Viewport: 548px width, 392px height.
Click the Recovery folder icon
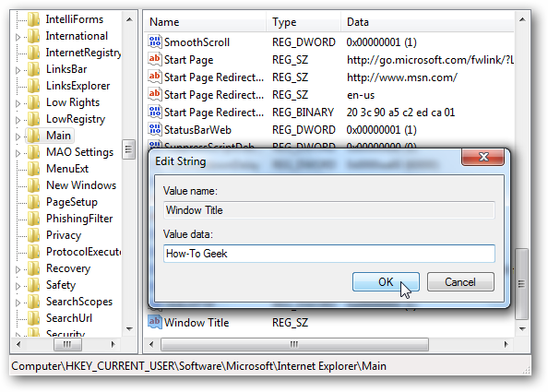33,268
